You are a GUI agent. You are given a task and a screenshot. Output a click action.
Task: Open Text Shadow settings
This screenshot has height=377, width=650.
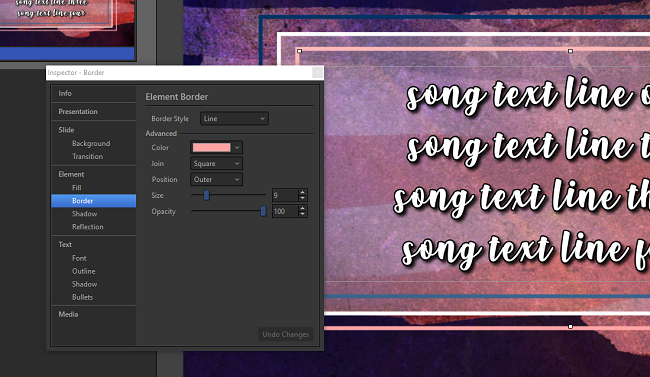point(85,284)
